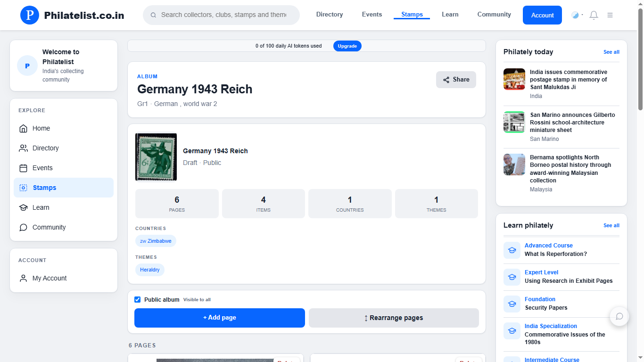This screenshot has height=362, width=644.
Task: Open the Learn top navigation tab
Action: pos(450,15)
